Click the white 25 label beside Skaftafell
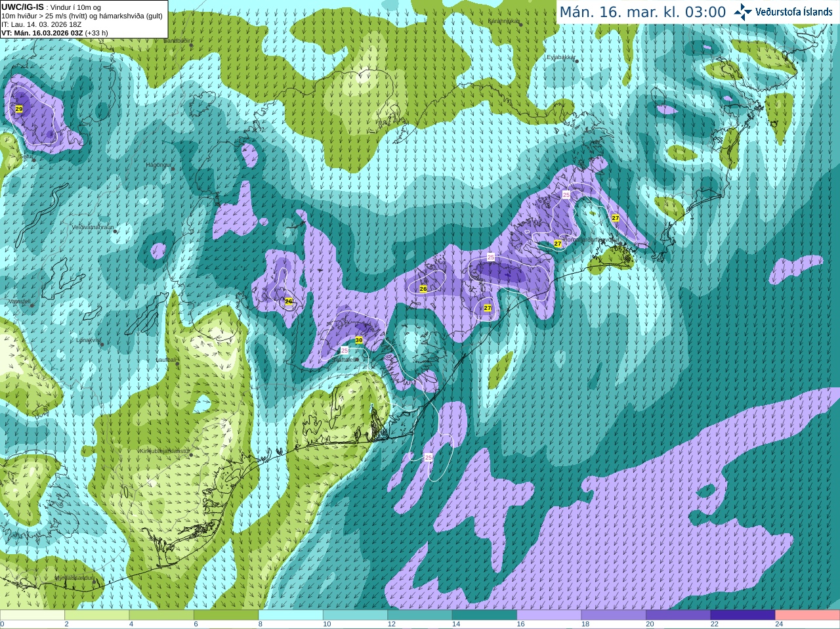 coord(345,351)
